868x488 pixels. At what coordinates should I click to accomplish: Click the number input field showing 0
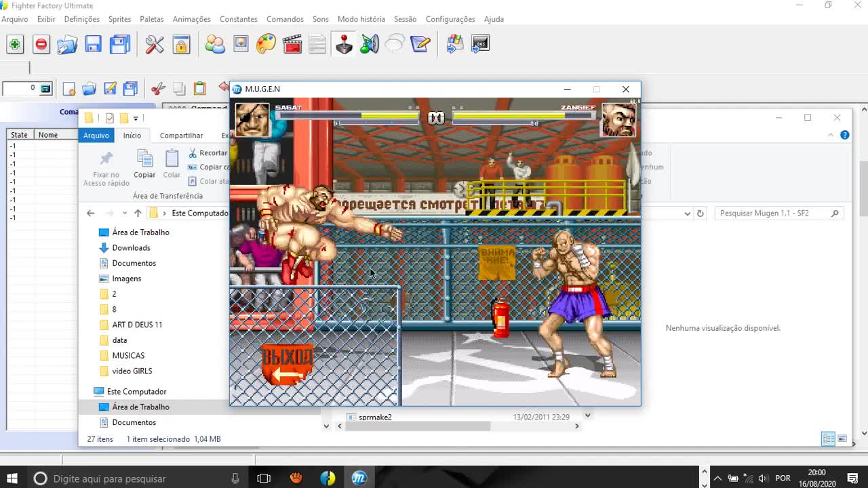tap(20, 88)
